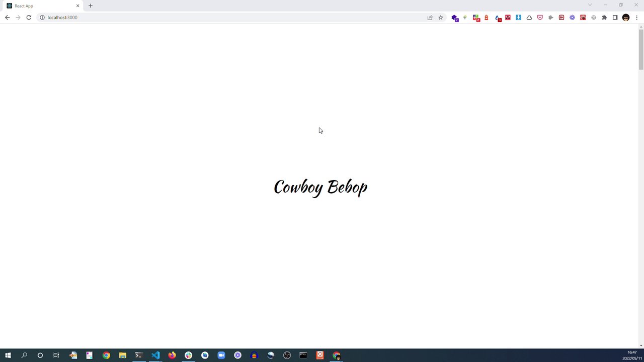The height and width of the screenshot is (362, 644).
Task: Open the Windows Start menu
Action: pyautogui.click(x=8, y=355)
